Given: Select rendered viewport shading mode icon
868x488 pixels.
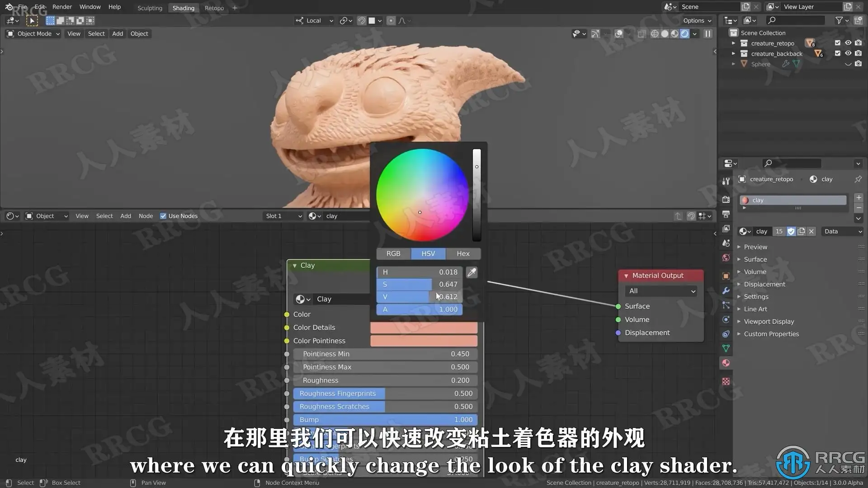Looking at the screenshot, I should pos(685,34).
